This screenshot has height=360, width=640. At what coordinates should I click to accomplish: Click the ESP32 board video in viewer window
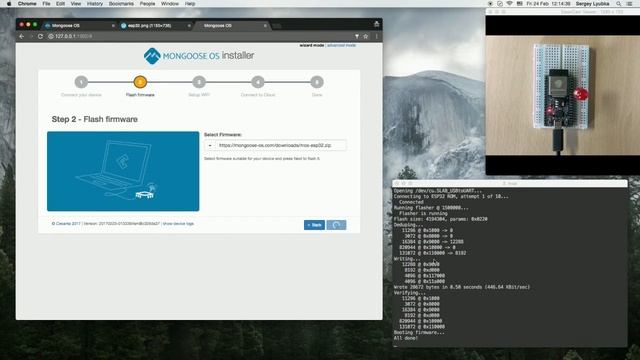[562, 95]
